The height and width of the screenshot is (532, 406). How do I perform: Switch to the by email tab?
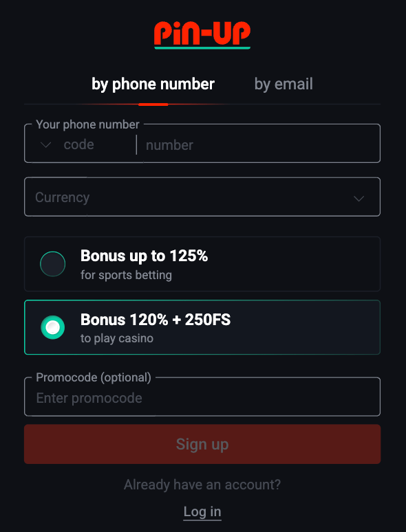[284, 84]
